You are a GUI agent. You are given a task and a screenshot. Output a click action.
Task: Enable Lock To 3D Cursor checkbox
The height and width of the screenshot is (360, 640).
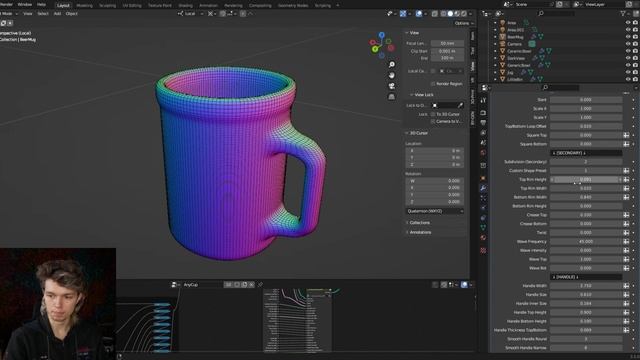(x=433, y=114)
